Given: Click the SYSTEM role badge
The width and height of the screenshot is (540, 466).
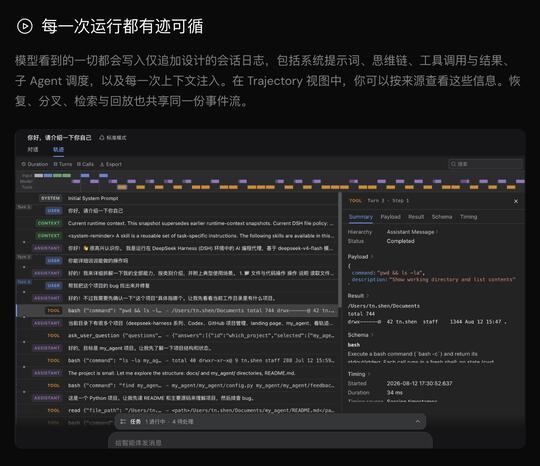Looking at the screenshot, I should [x=50, y=198].
